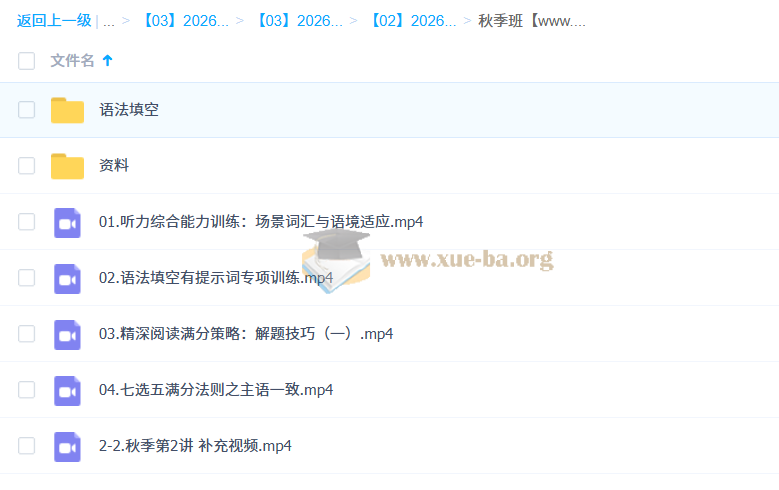Click video icon for 02.语法填空有提示词专项训练 file

coord(67,278)
